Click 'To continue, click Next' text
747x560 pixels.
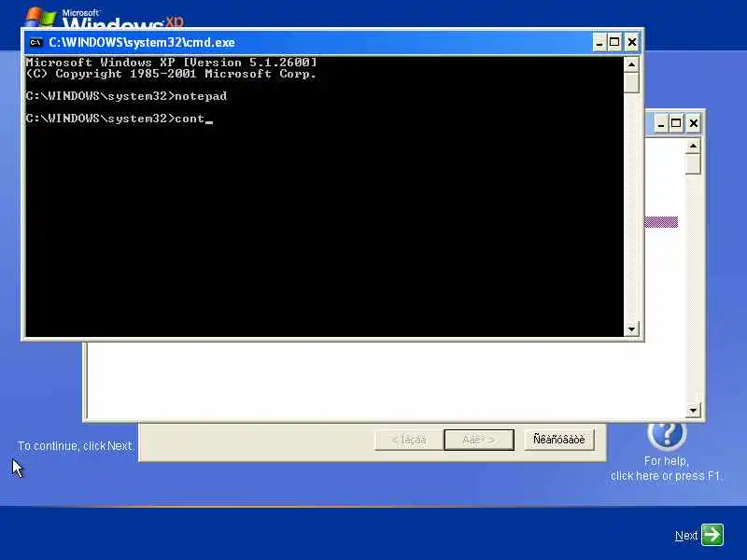point(76,446)
